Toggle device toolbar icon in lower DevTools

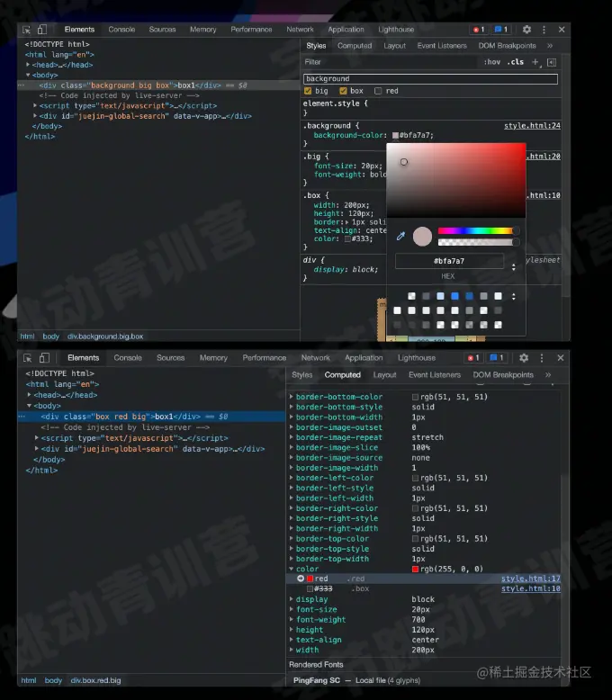click(x=44, y=358)
